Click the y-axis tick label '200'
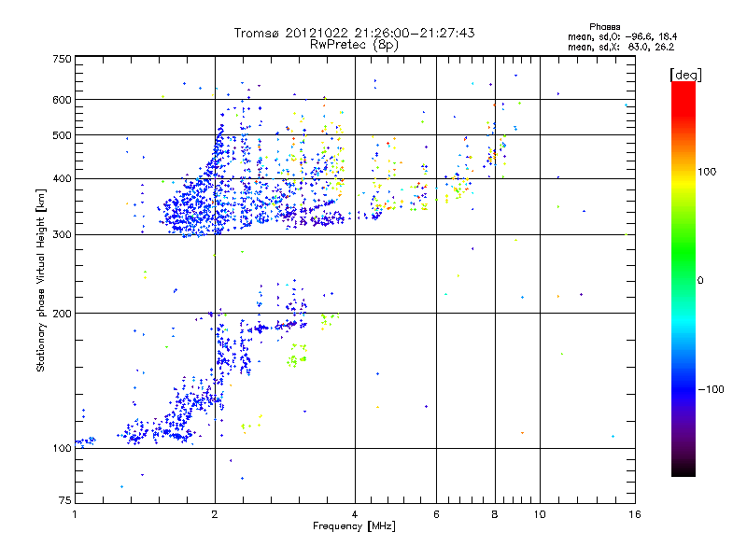Screen dimensions: 747x560 [x=62, y=314]
